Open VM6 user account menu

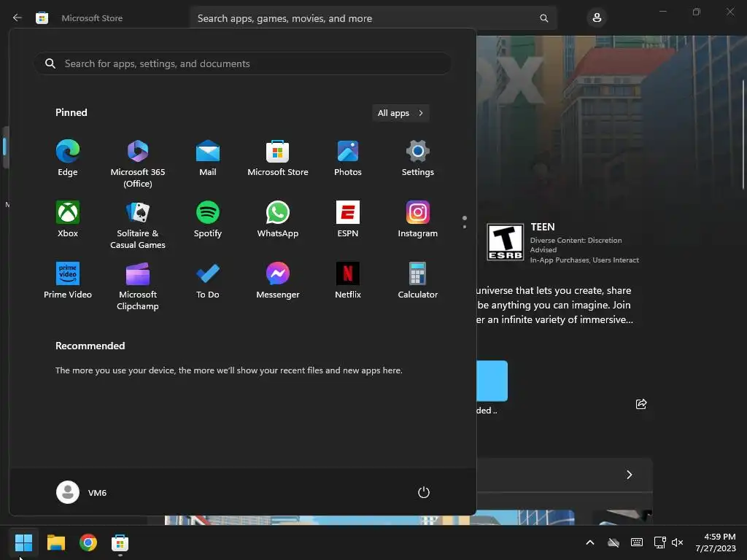[82, 492]
